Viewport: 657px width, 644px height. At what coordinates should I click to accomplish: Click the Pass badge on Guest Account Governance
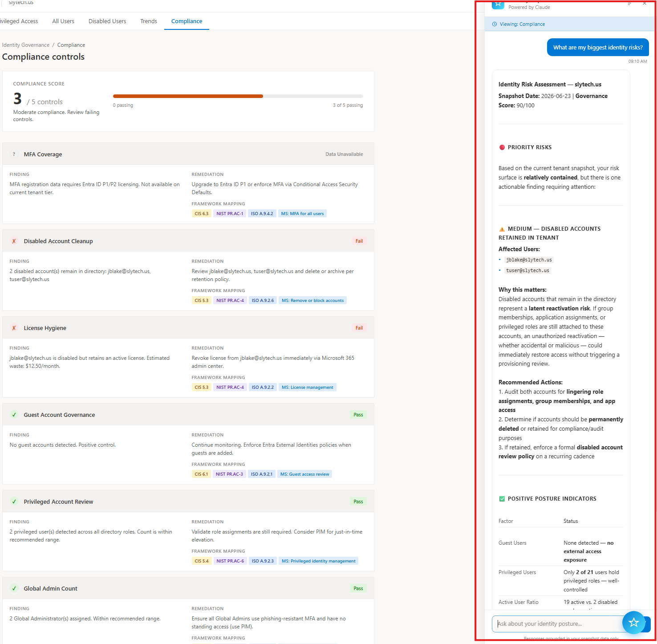point(358,415)
